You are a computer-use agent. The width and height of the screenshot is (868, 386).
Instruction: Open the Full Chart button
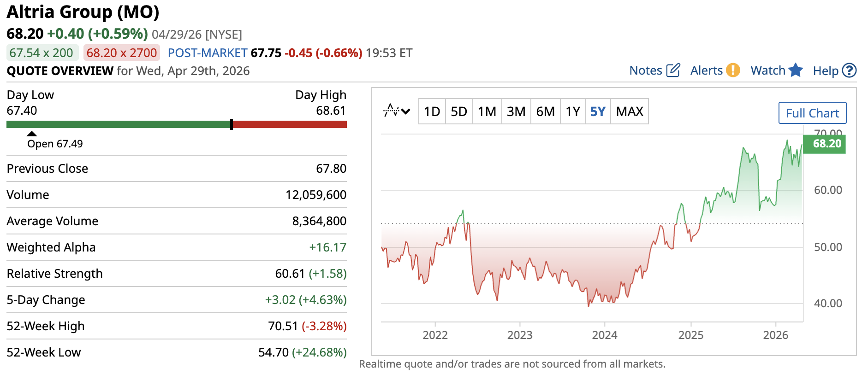(812, 113)
